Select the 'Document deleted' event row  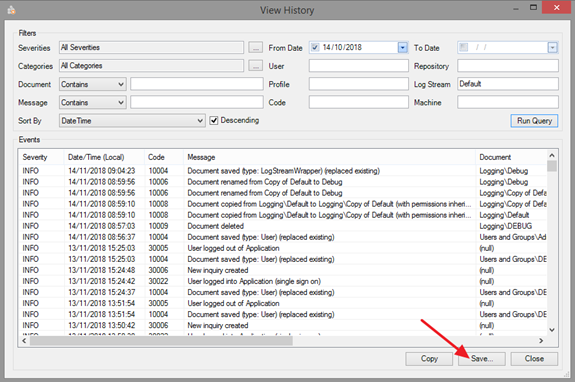pyautogui.click(x=282, y=226)
